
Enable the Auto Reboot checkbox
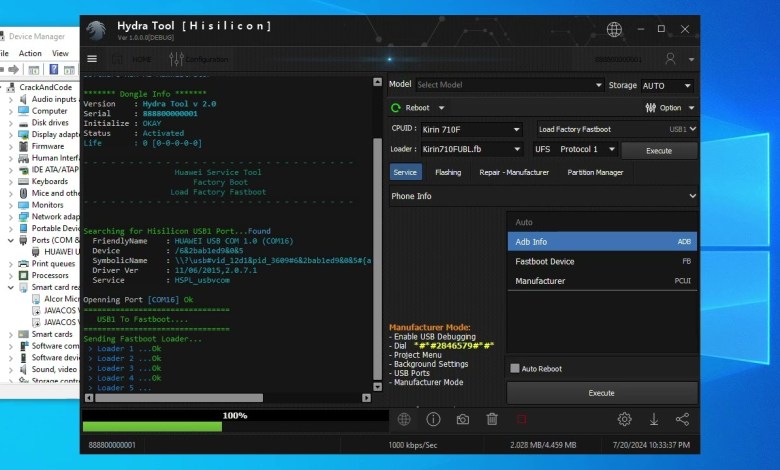point(515,368)
